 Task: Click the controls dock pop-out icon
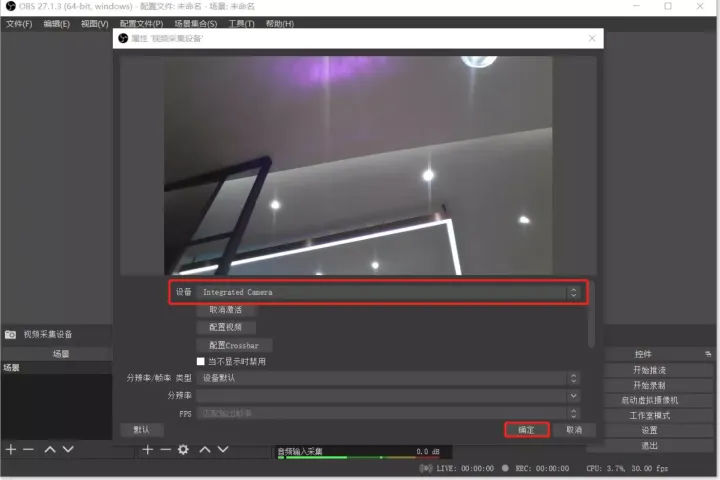click(x=708, y=354)
